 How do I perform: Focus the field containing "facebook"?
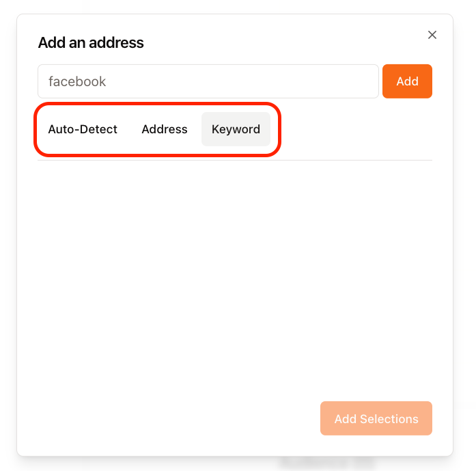(x=208, y=81)
